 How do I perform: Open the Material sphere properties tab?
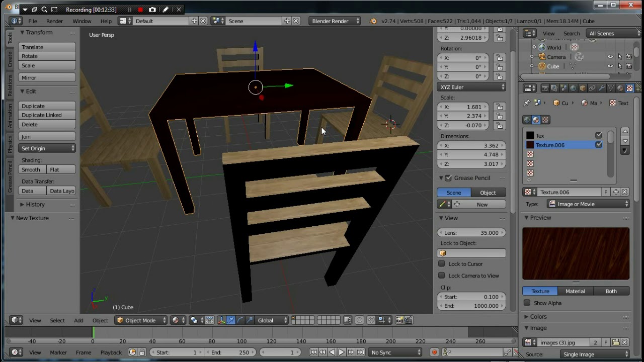coord(620,88)
